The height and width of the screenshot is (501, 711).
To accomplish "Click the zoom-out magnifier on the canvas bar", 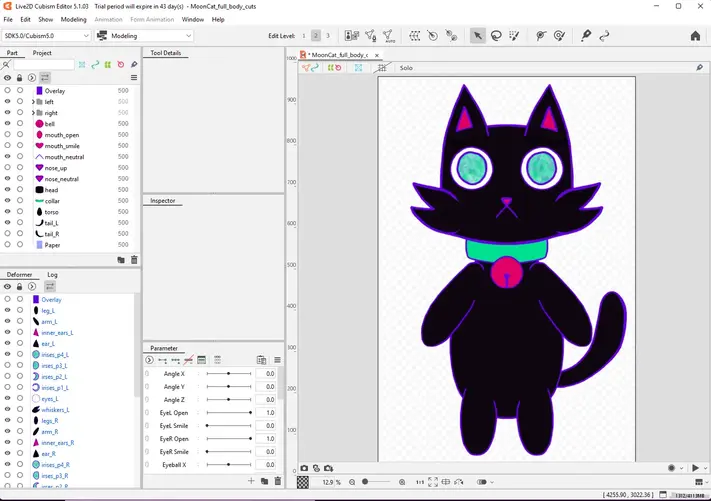I will coord(352,482).
